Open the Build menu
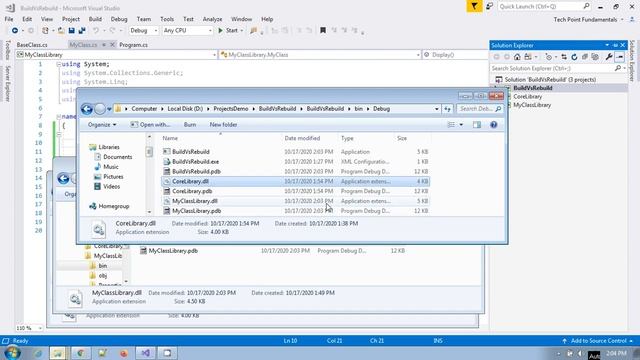Image resolution: width=640 pixels, height=360 pixels. 95,19
